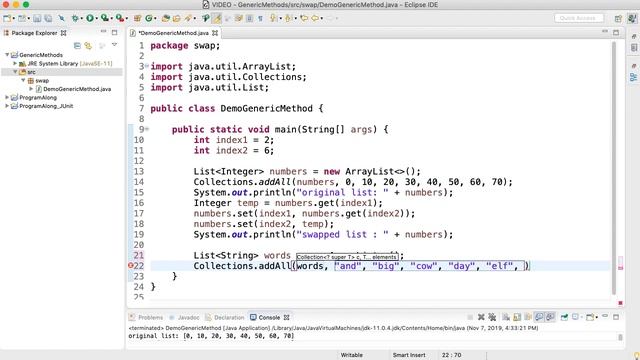Click the Open Type toolbar icon
Viewport: 640px width, 360px height.
[166, 18]
